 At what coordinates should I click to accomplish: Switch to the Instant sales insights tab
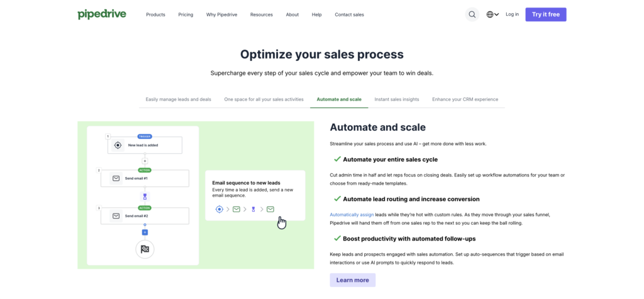click(397, 99)
